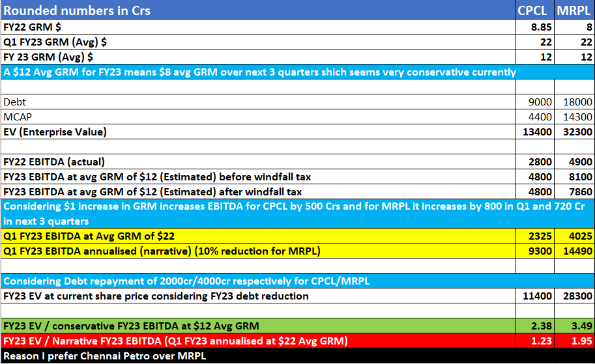
Task: Select CPCL Q1 EBITDA value 2325
Action: point(534,236)
